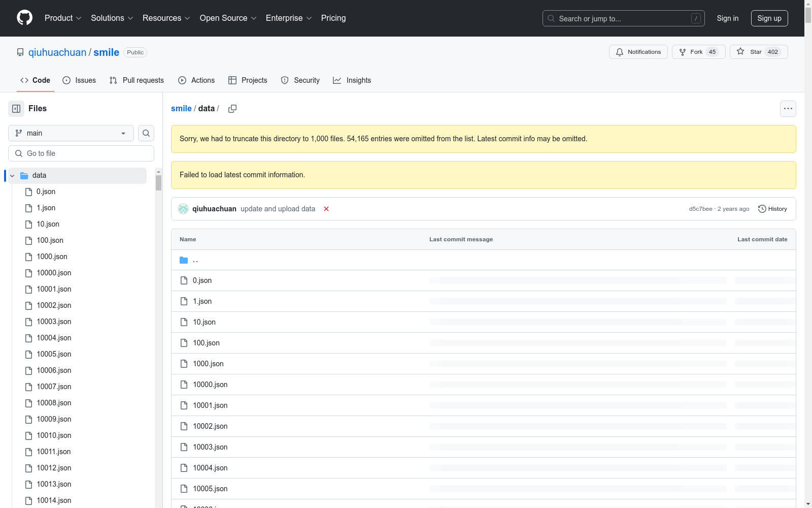Open 1.json in the main file table

point(202,301)
